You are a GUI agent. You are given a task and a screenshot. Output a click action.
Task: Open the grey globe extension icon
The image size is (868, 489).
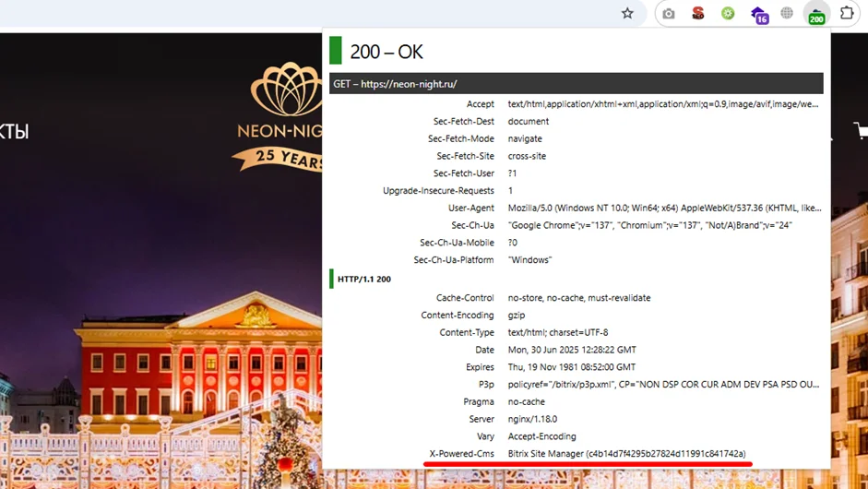coord(787,13)
